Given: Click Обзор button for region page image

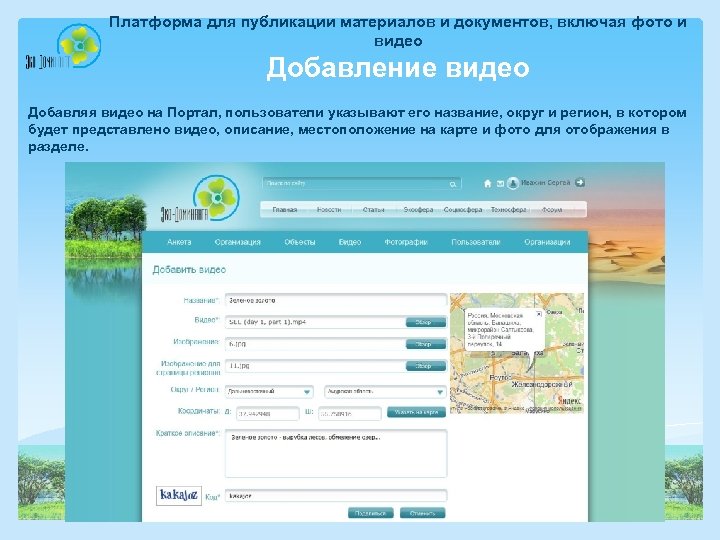Looking at the screenshot, I should 426,366.
